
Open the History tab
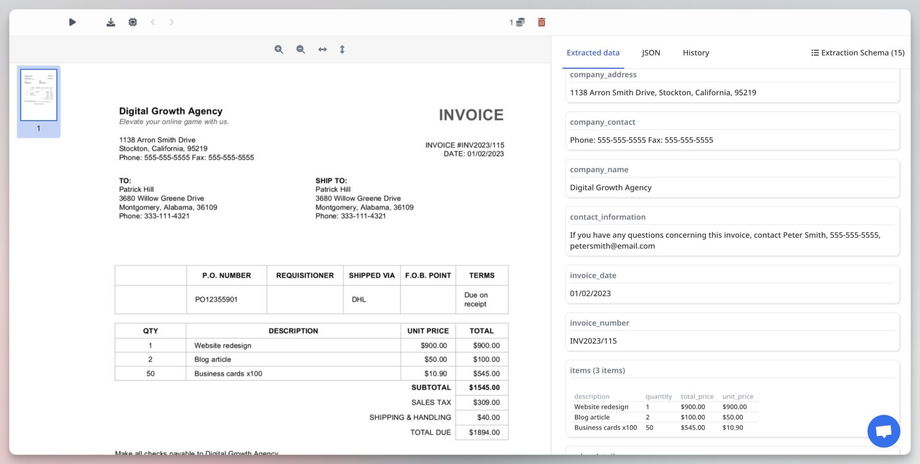696,52
